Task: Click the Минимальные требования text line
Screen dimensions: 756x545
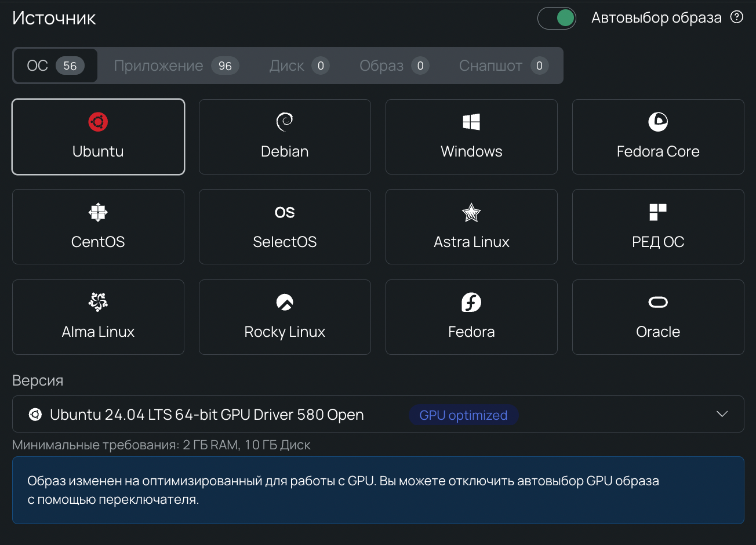Action: [x=161, y=445]
